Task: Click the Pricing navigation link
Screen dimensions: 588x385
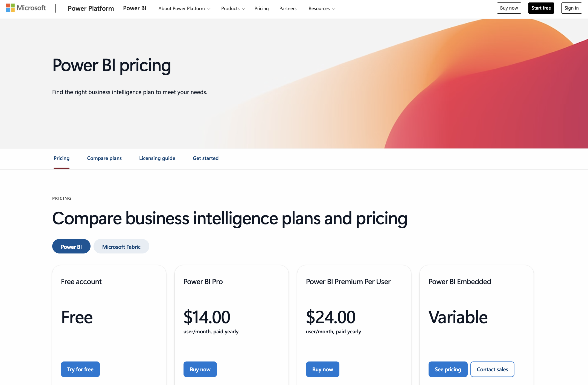Action: click(x=261, y=8)
